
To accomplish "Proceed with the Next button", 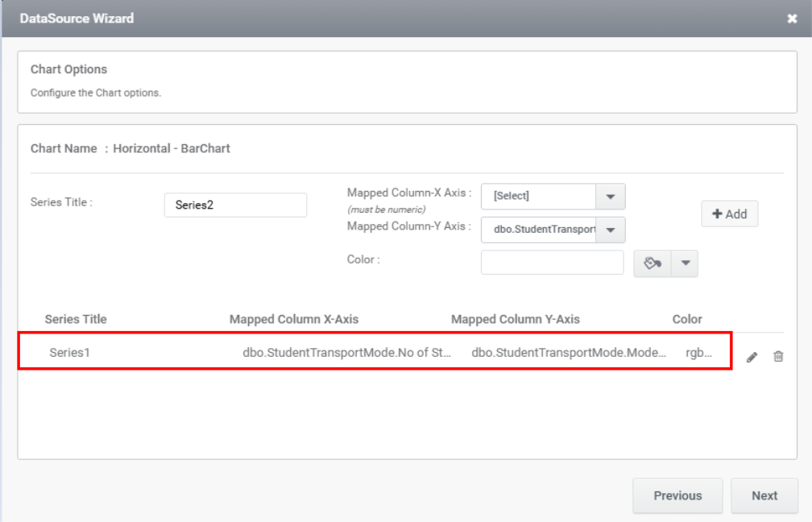I will tap(764, 495).
